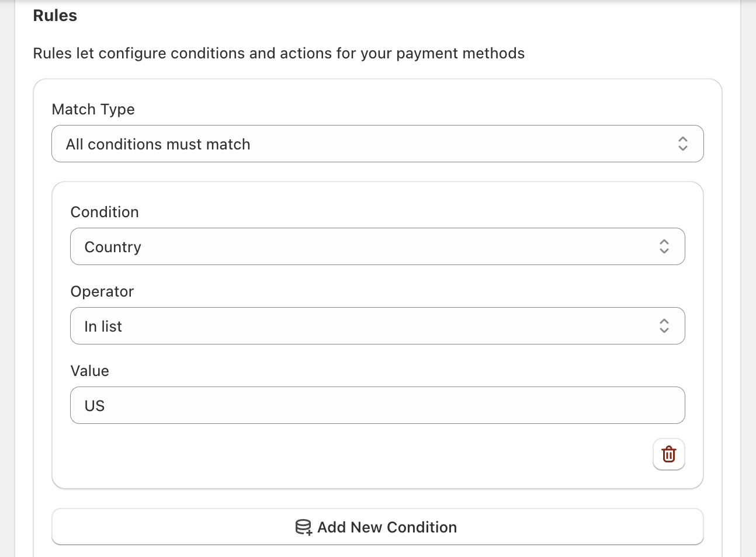
Task: Change 'All conditions must match' selection
Action: click(x=377, y=144)
